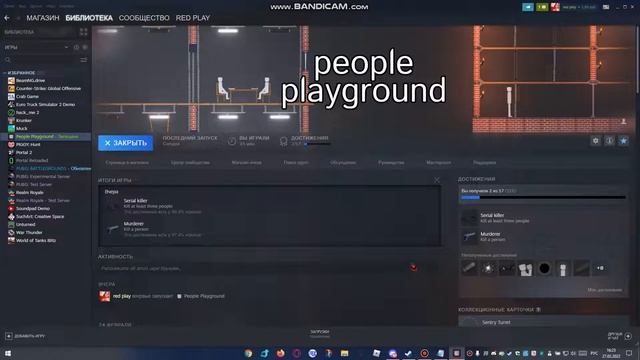The image size is (640, 360).
Task: Open Friends & Chat plus icon
Action: coord(628,336)
